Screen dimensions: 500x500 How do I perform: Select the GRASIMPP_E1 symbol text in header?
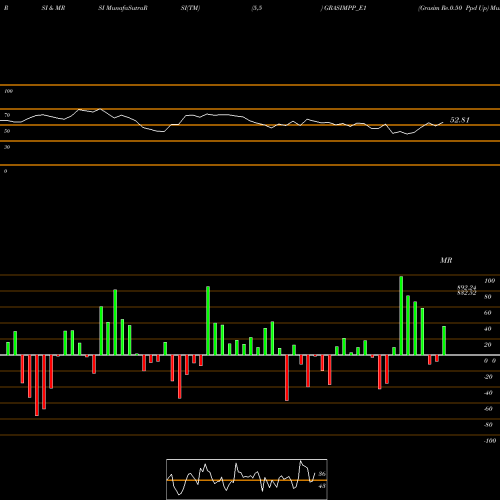345,8
